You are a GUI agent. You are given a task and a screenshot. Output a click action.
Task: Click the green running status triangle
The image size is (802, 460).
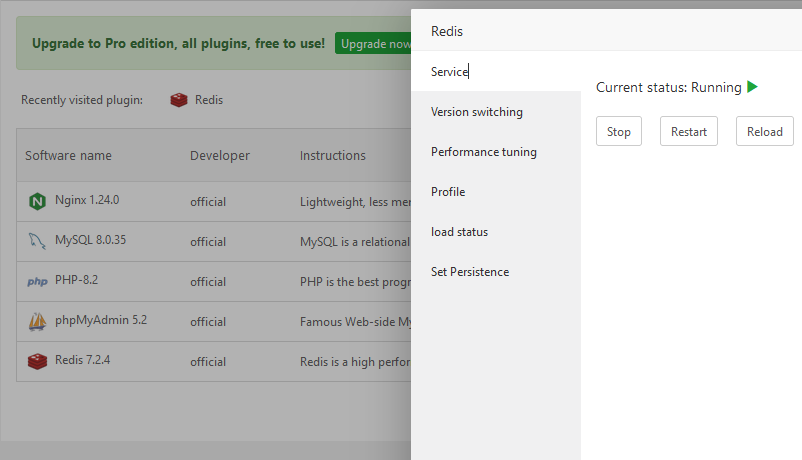click(752, 87)
